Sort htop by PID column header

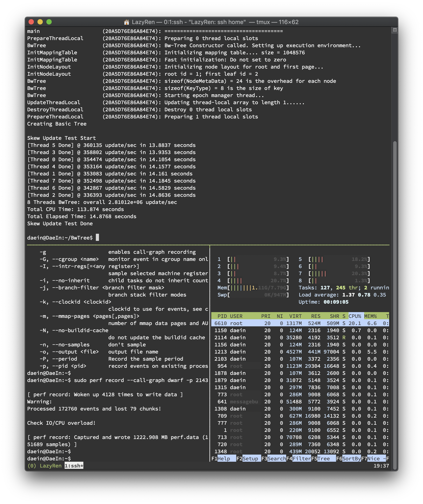222,316
